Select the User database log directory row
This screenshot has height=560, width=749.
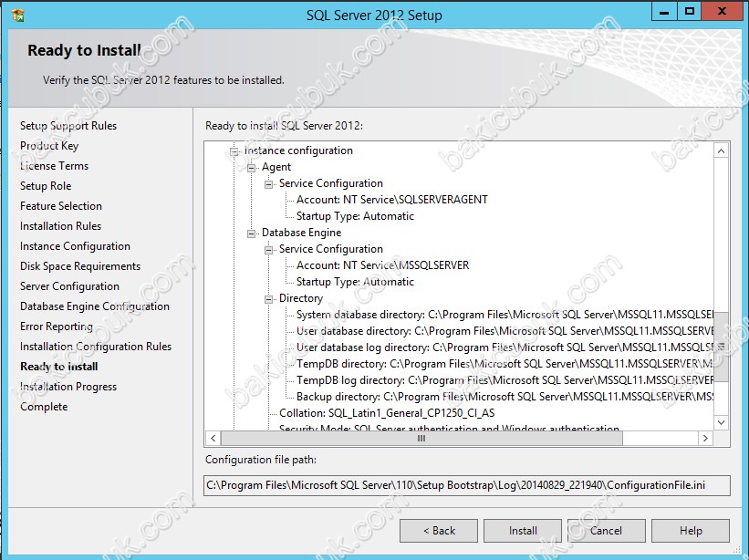pos(505,347)
